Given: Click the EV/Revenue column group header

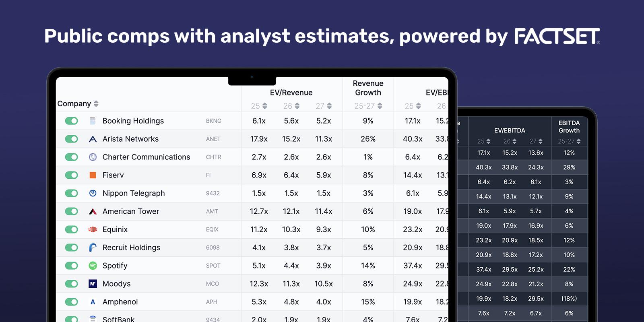Looking at the screenshot, I should [291, 93].
